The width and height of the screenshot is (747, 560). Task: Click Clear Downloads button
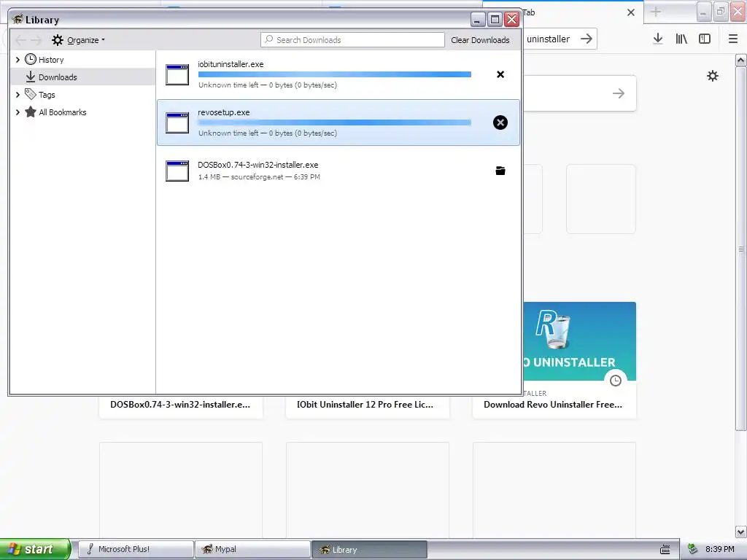coord(480,40)
